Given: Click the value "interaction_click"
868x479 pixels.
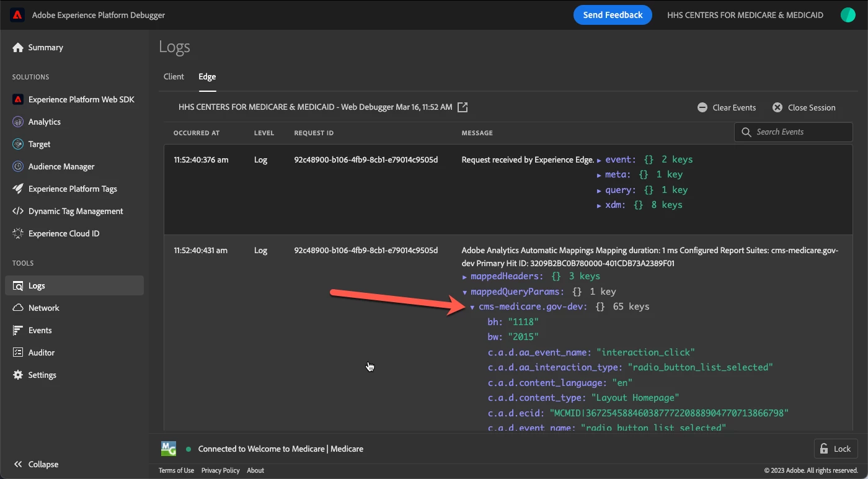Looking at the screenshot, I should pyautogui.click(x=645, y=352).
